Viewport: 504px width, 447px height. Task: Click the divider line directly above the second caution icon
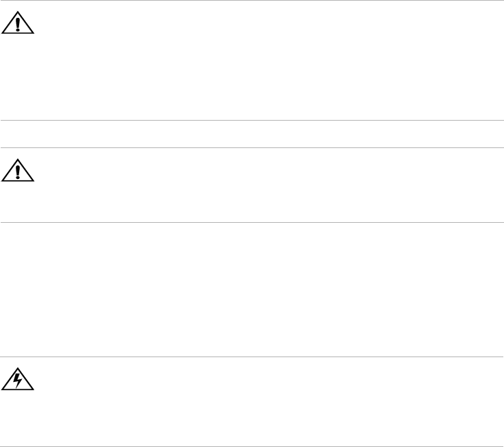tap(252, 148)
